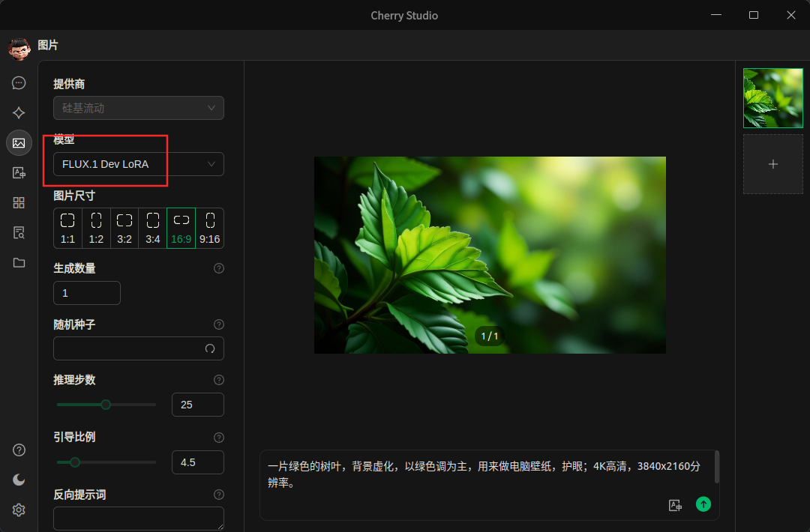
Task: Open the knowledge base search icon
Action: point(19,233)
